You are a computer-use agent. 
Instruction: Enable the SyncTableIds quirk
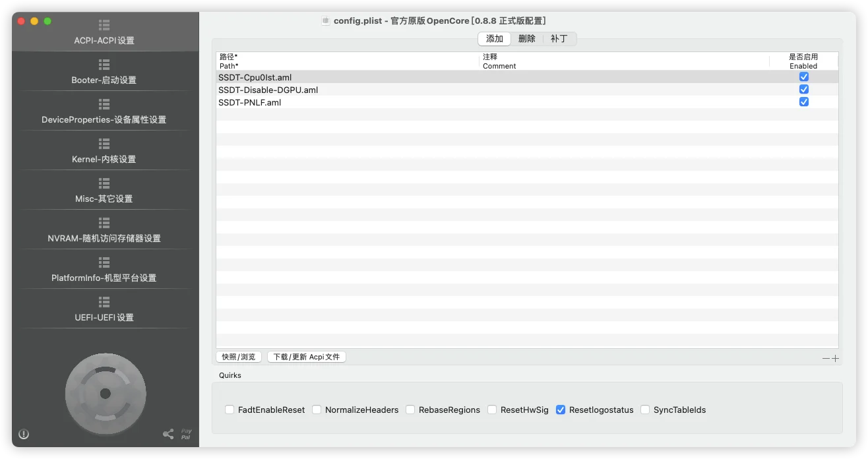coord(645,410)
